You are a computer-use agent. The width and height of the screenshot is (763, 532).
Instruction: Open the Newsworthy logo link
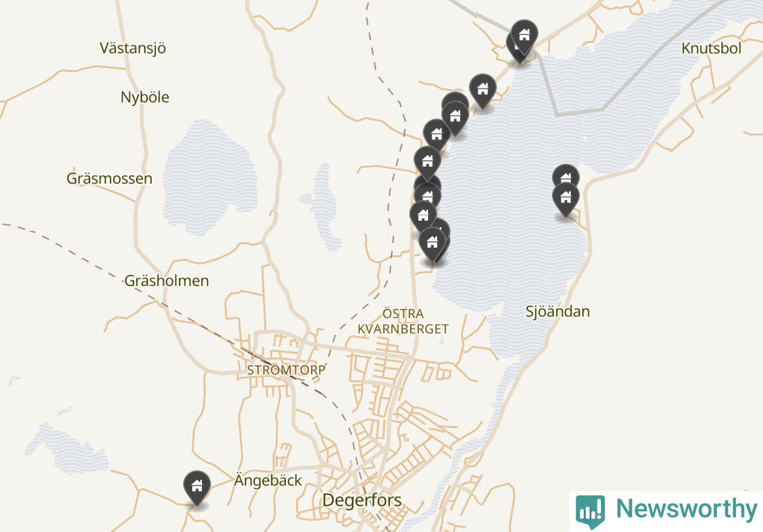pos(666,511)
